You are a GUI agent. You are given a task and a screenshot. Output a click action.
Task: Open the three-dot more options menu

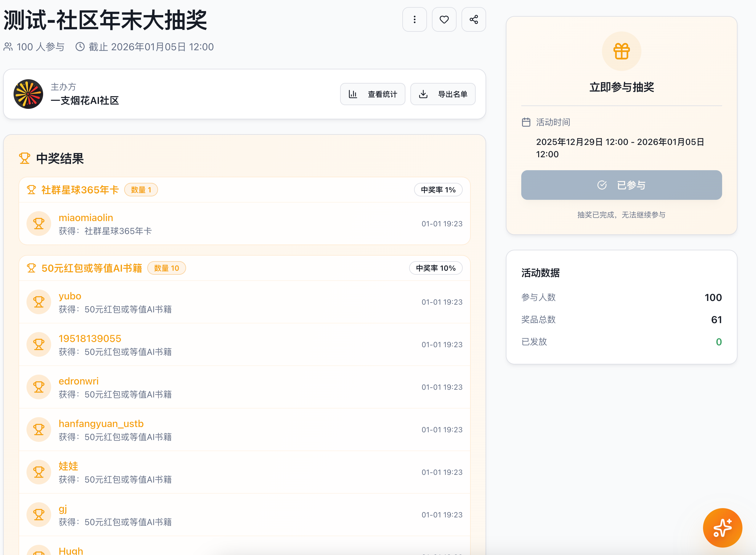[x=415, y=19]
